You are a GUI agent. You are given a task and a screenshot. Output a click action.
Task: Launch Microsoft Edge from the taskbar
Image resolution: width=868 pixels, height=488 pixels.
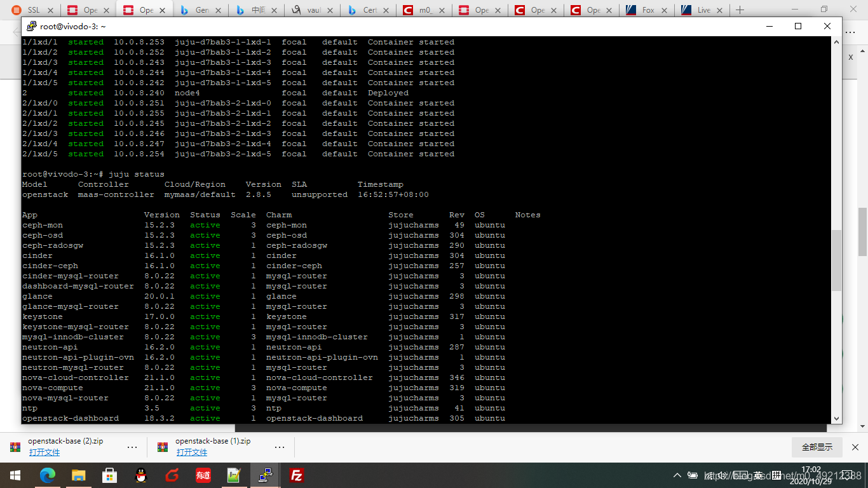point(48,475)
